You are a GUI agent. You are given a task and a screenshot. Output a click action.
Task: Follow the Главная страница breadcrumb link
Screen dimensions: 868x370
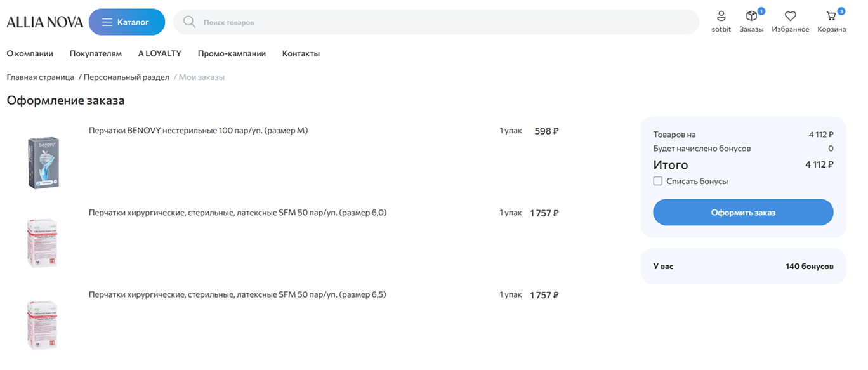[x=41, y=77]
